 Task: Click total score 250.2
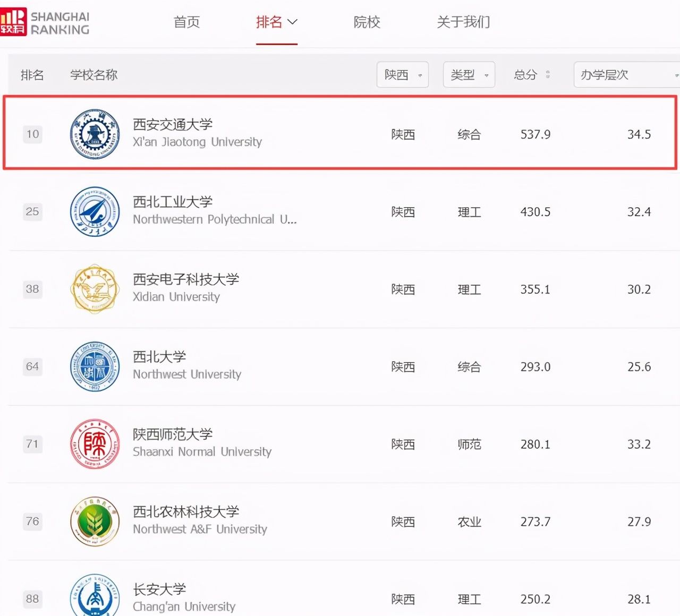pyautogui.click(x=535, y=600)
